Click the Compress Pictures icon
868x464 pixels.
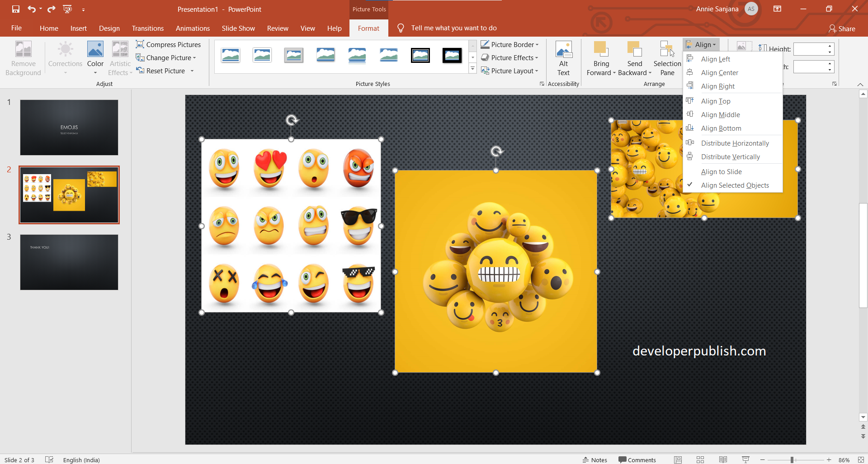[140, 44]
